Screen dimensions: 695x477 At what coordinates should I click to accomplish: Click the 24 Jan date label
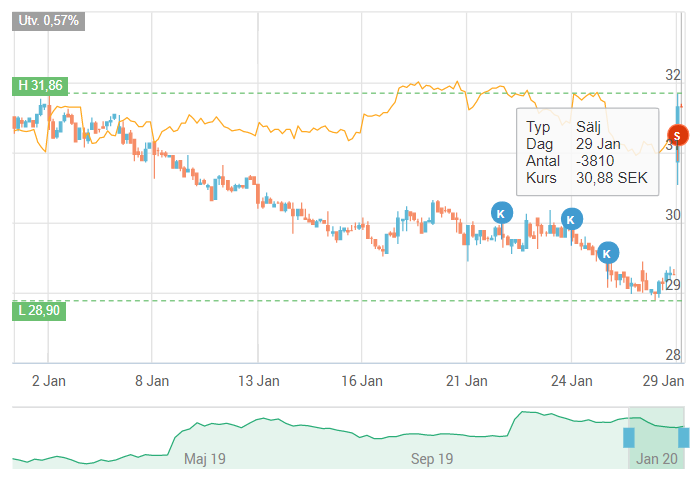pyautogui.click(x=571, y=380)
